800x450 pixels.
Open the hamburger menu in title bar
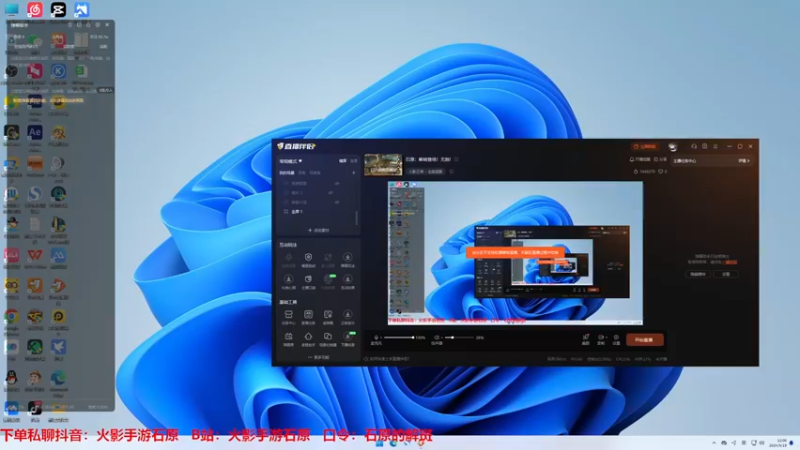coord(715,146)
